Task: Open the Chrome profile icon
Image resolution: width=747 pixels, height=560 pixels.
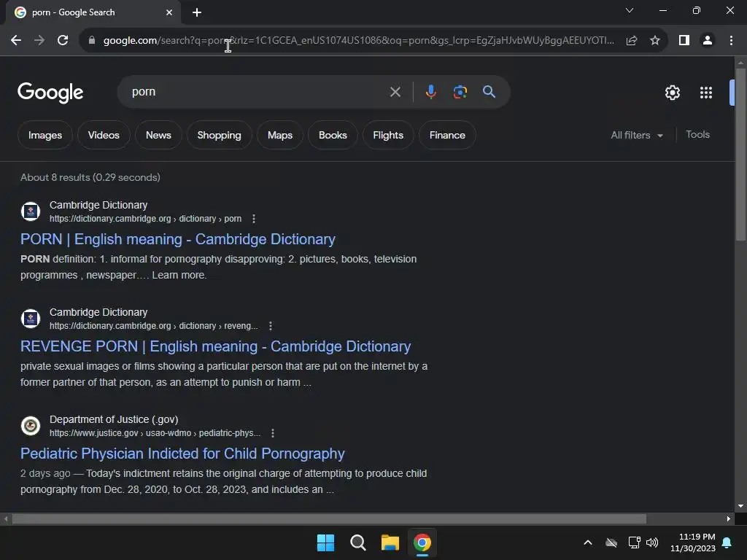Action: (x=708, y=41)
